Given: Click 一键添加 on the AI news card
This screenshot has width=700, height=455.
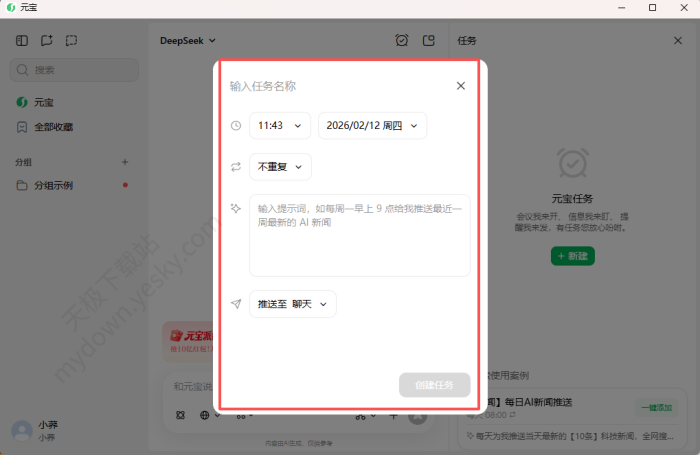Looking at the screenshot, I should [657, 407].
